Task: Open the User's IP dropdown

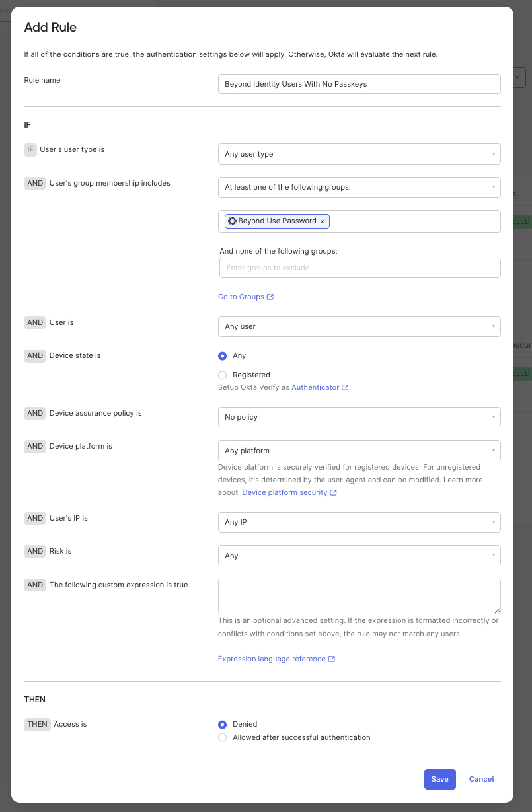Action: coord(359,523)
